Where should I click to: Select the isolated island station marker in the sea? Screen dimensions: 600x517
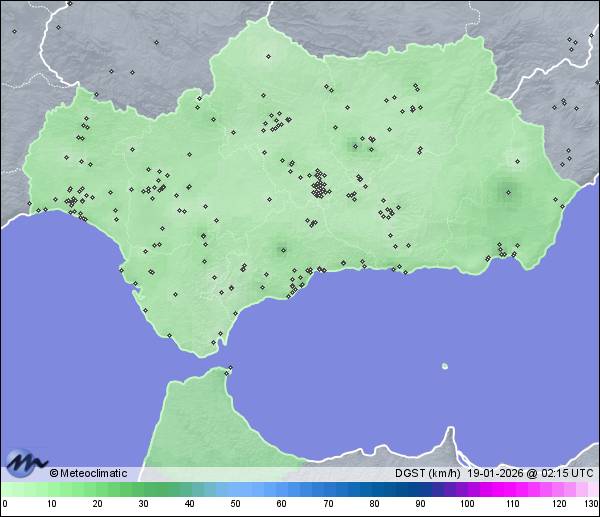tap(444, 366)
